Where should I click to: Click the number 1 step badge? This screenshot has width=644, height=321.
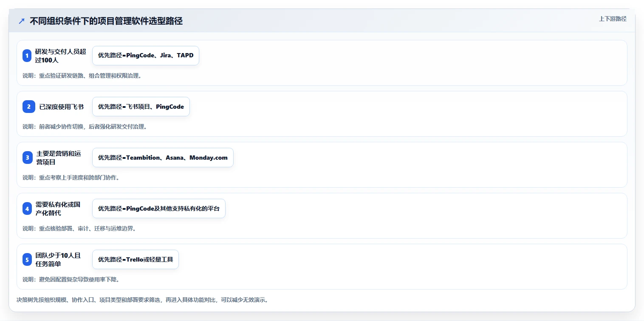pos(27,56)
